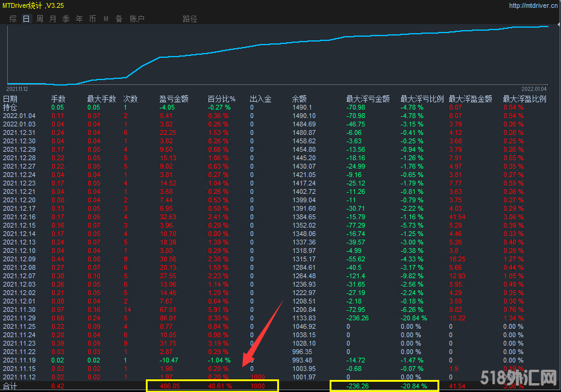
Task: Select the 2021.11.29 row date
Action: tap(19, 318)
